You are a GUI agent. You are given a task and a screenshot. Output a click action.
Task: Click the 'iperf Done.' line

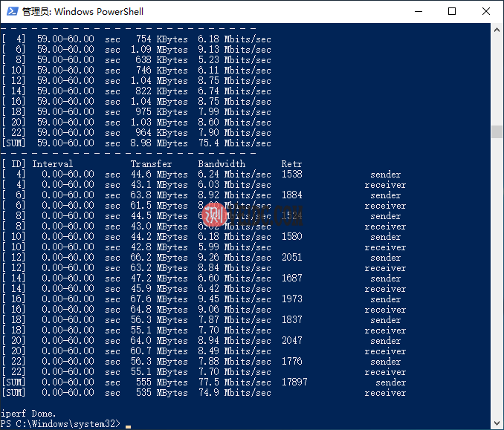(28, 414)
